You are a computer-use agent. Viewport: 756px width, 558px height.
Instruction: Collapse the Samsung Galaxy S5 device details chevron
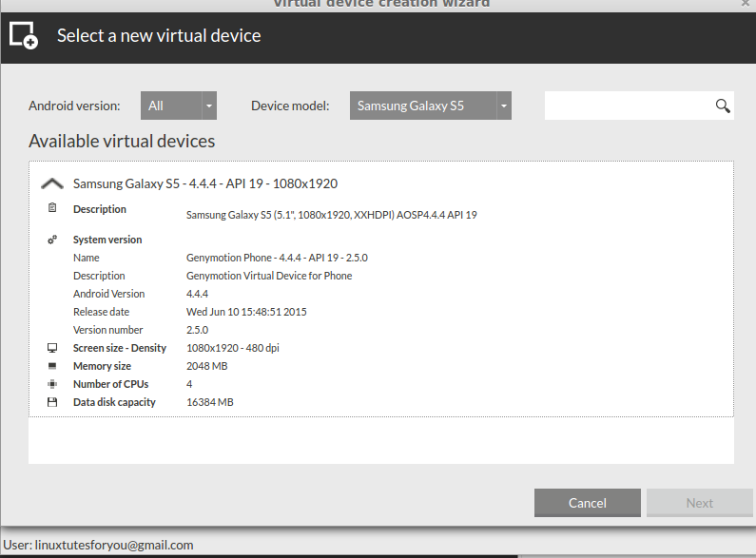pos(52,183)
